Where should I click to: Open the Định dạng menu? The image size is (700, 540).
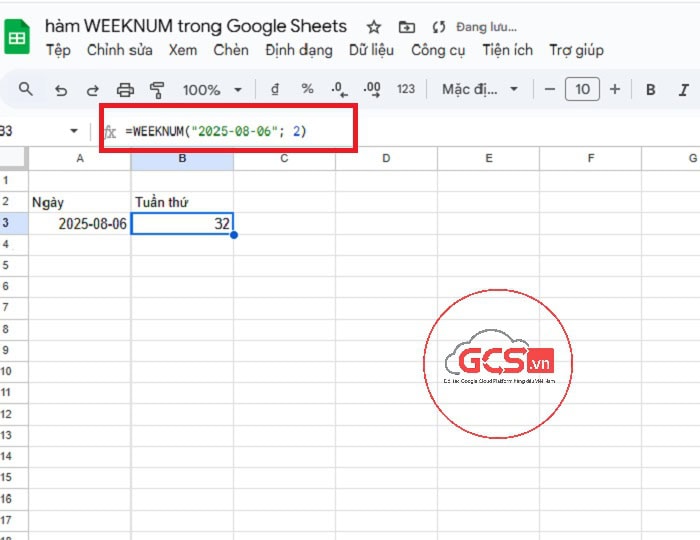point(299,50)
